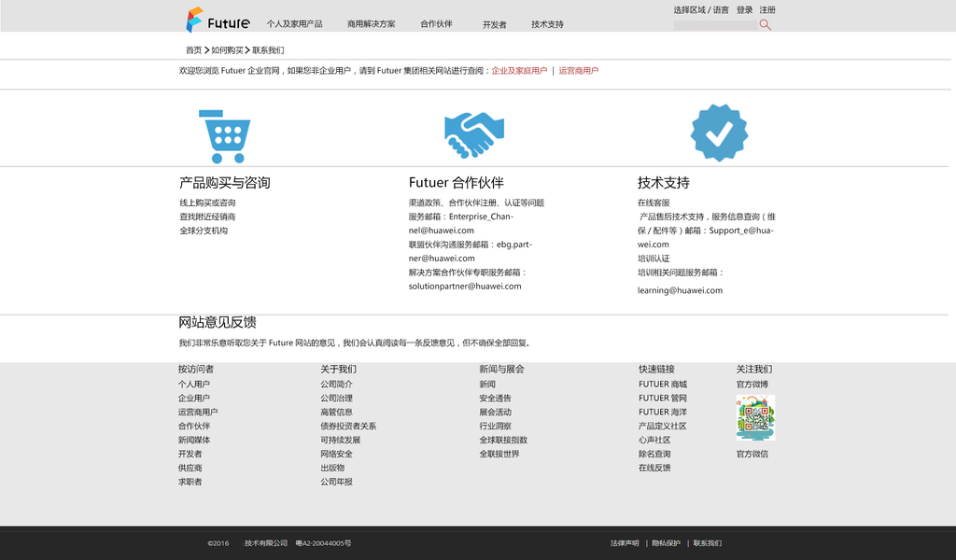Open 联系我们 in bottom bar
Image resolution: width=956 pixels, height=560 pixels.
click(x=708, y=543)
